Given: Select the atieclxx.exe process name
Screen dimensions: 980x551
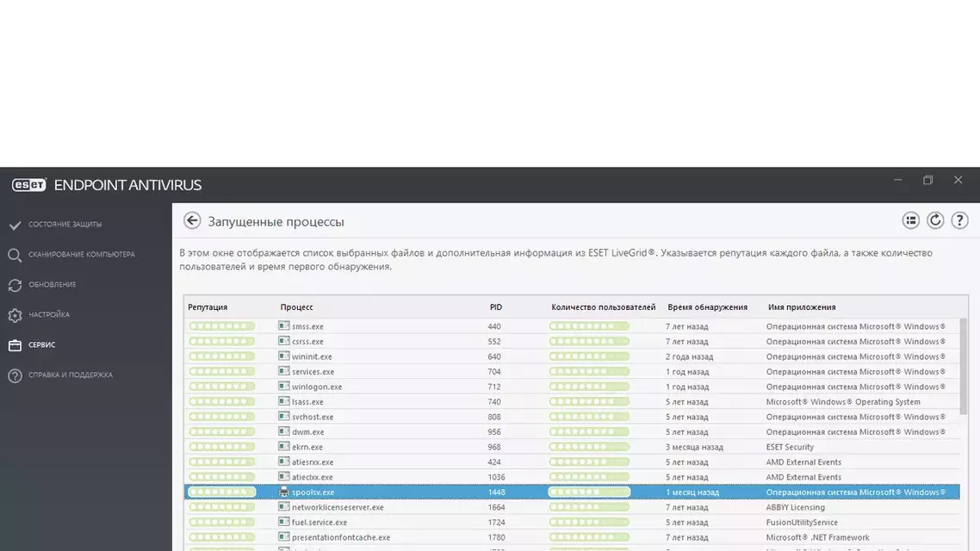Looking at the screenshot, I should click(312, 477).
